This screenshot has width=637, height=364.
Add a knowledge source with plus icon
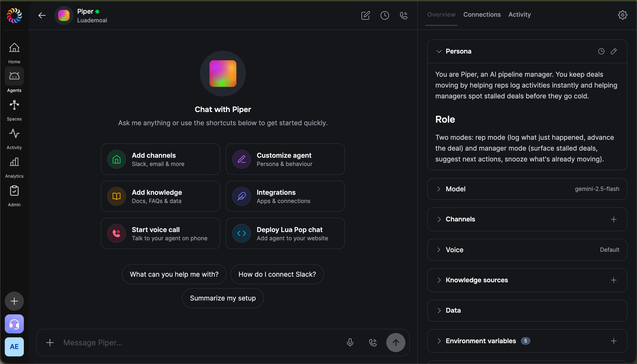pos(614,280)
